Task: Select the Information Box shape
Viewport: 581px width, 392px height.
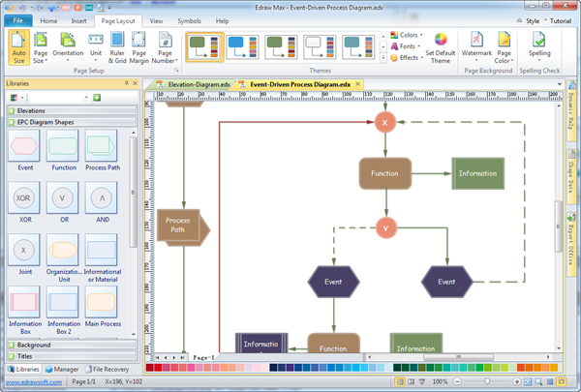Action: pyautogui.click(x=24, y=303)
